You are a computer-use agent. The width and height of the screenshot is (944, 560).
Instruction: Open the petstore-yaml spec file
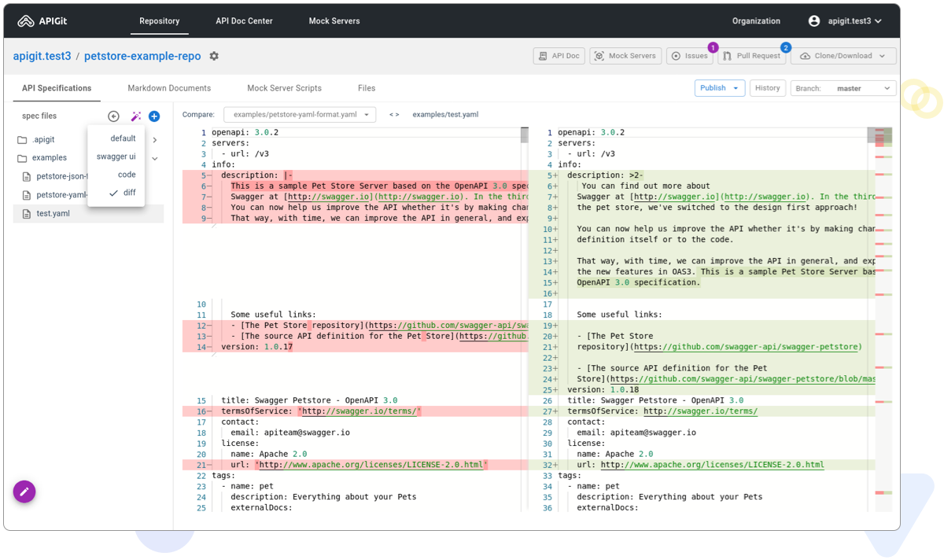(61, 195)
